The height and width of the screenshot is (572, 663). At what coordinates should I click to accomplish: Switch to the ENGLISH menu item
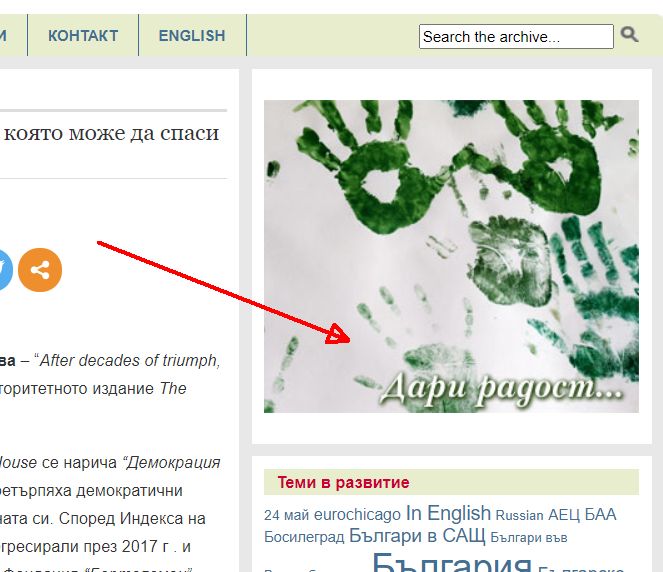point(192,36)
